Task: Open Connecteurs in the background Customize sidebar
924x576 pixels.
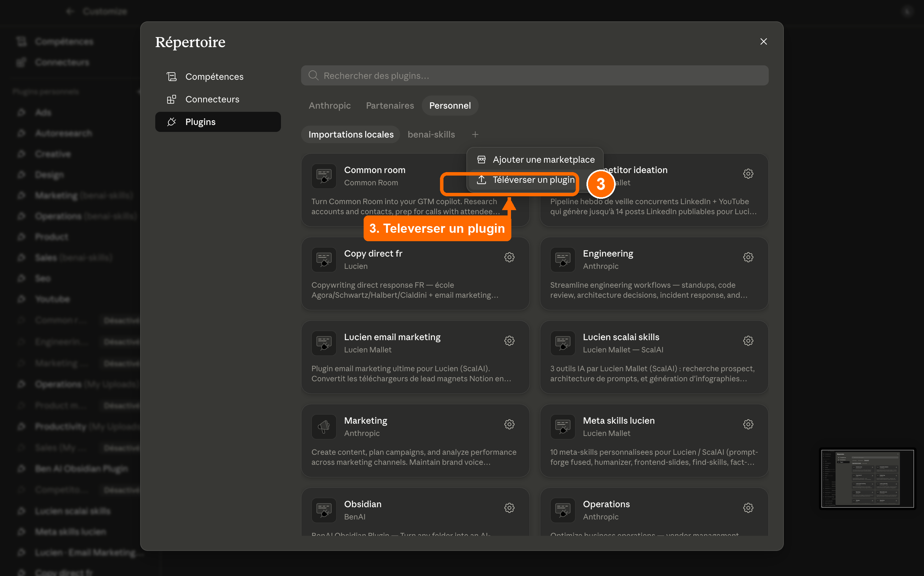Action: pyautogui.click(x=62, y=62)
